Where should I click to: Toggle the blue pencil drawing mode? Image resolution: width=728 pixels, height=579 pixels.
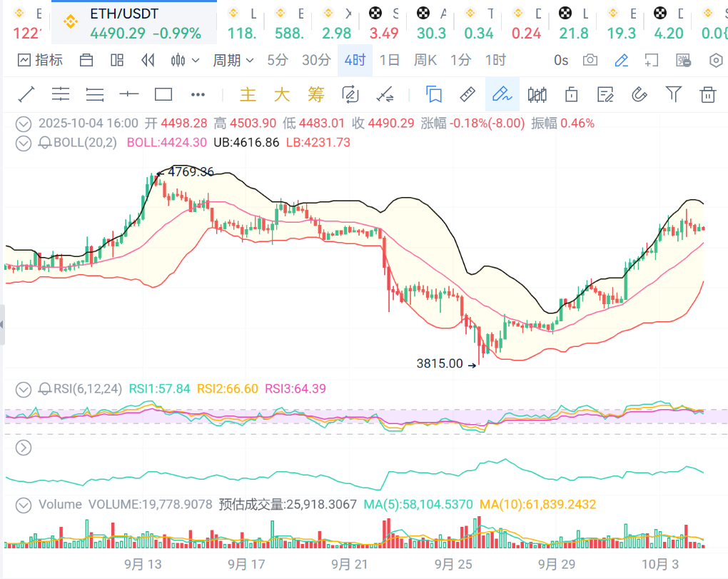point(621,61)
